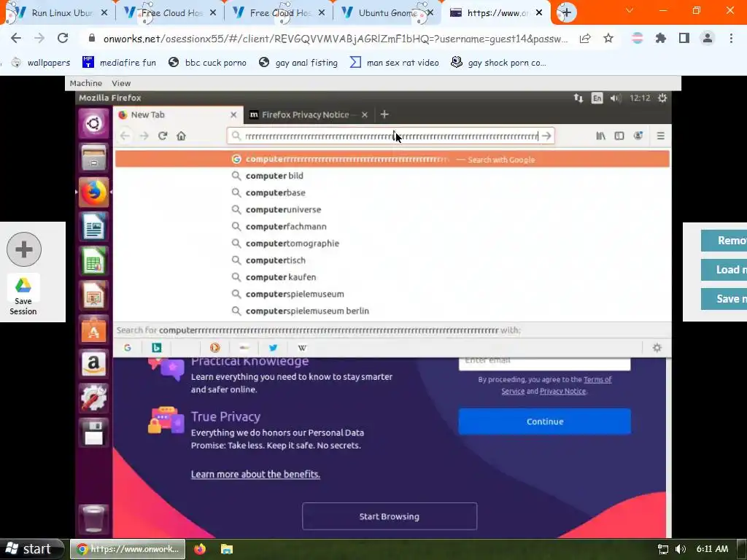The image size is (747, 560).
Task: Close the Firefox Privacy Notice tab
Action: click(x=365, y=114)
